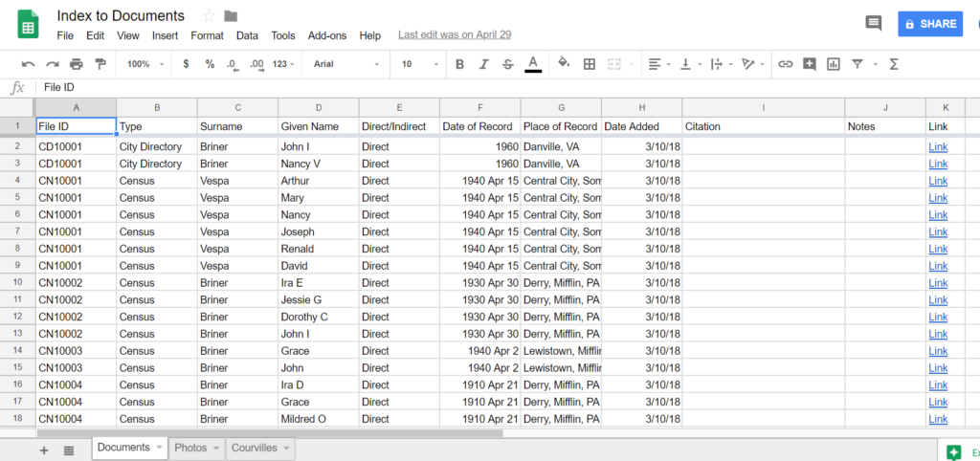The image size is (980, 461).
Task: Select column A header
Action: 77,107
